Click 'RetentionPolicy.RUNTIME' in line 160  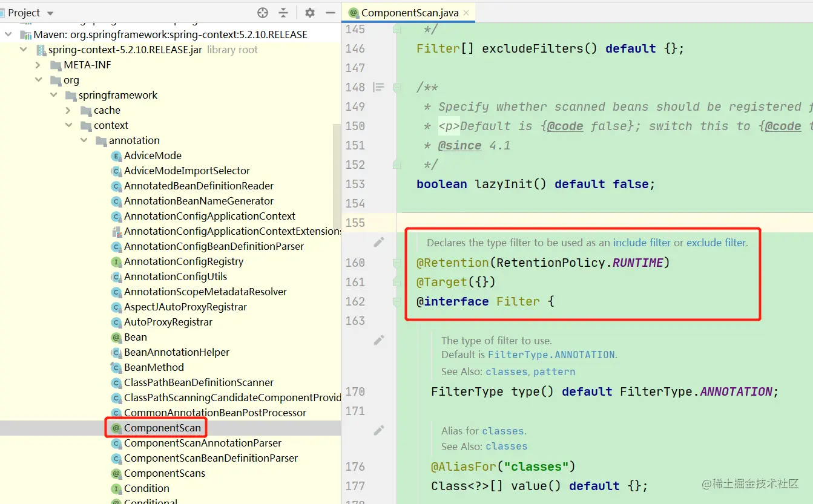pyautogui.click(x=579, y=263)
